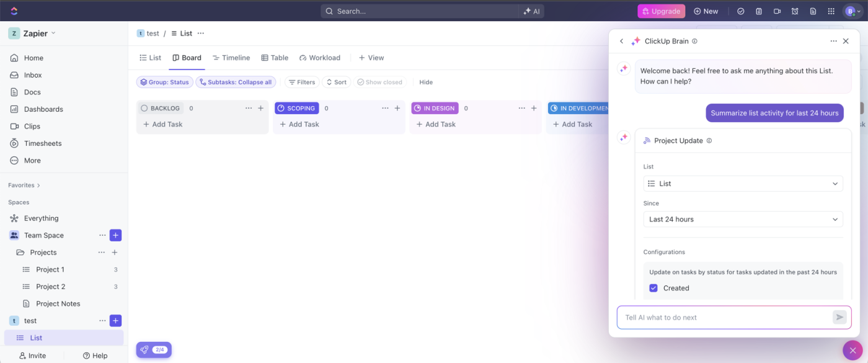The image size is (868, 363).
Task: Click the video clip camera icon
Action: pos(777,11)
